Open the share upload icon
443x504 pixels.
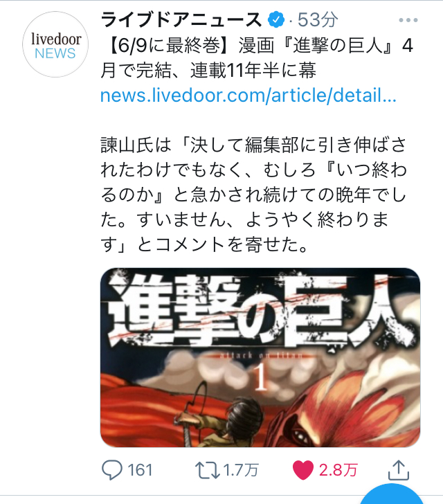tap(398, 470)
